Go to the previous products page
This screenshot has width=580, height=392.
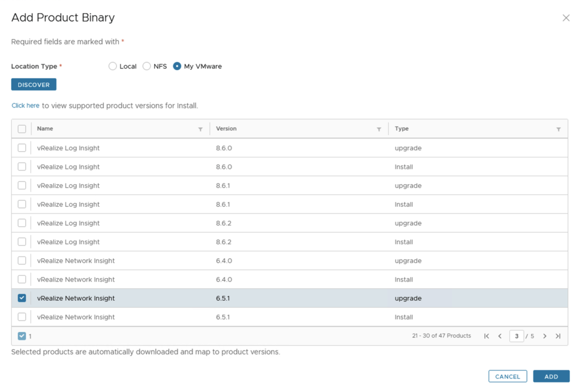(x=500, y=336)
